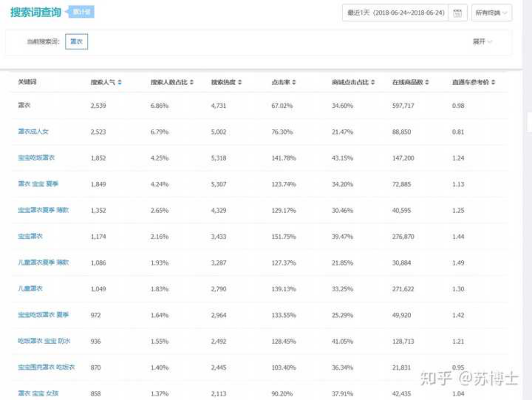This screenshot has width=532, height=400.
Task: Click search popularity value 1,849
Action: 98,184
